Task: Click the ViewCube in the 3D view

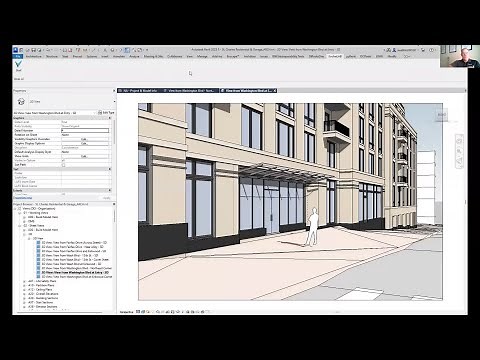Action: pyautogui.click(x=442, y=114)
